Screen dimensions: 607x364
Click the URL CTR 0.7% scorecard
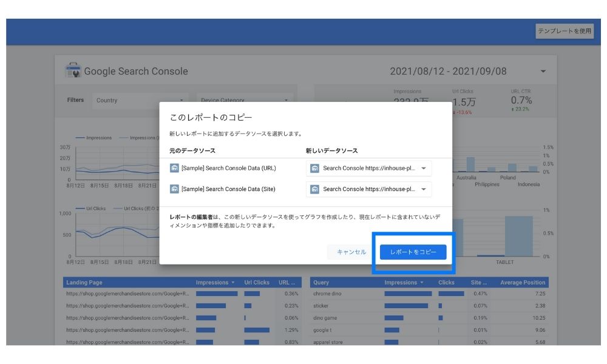click(x=521, y=100)
